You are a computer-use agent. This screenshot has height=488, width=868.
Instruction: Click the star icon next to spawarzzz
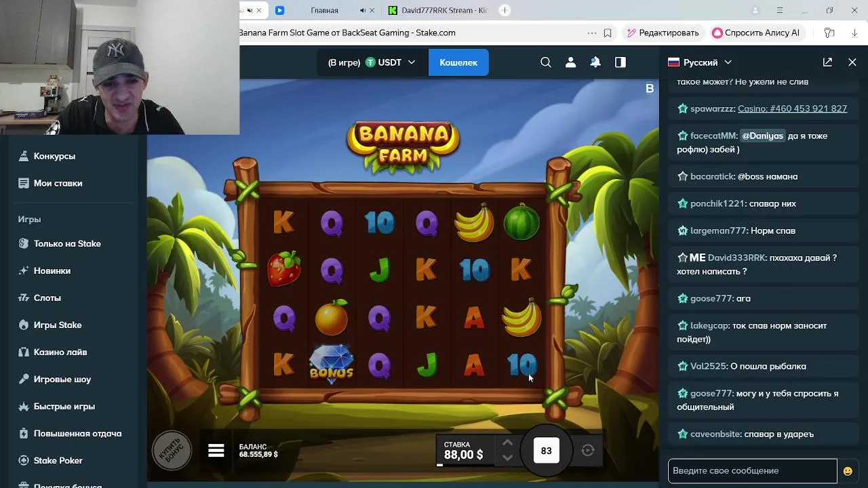[x=682, y=108]
